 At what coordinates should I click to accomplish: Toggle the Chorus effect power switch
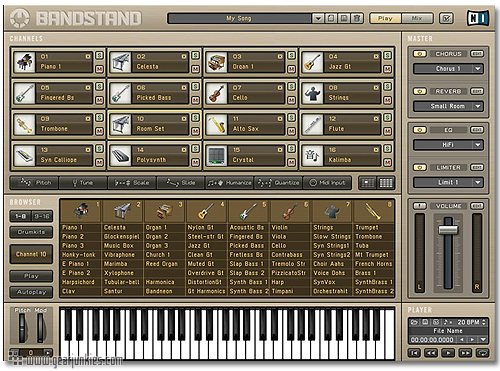[420, 54]
